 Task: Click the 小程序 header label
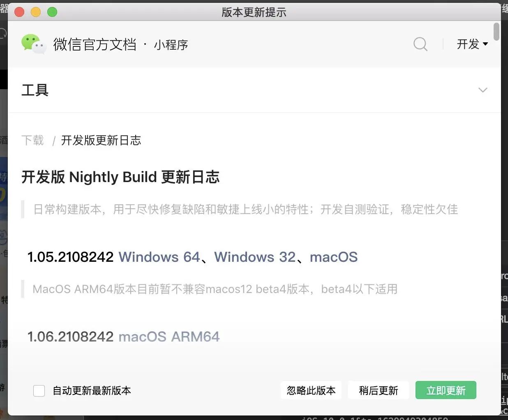pyautogui.click(x=171, y=44)
